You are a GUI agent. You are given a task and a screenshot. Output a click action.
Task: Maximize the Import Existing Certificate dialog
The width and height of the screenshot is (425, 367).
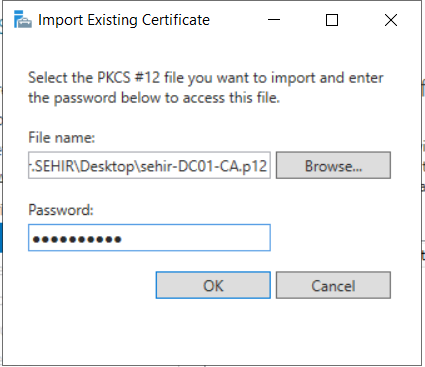[332, 20]
